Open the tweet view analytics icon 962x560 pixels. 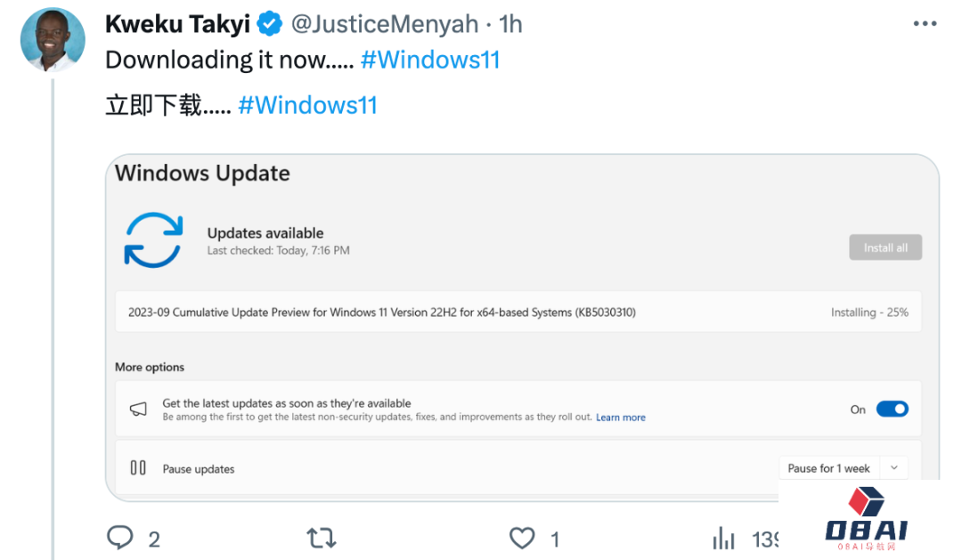coord(723,538)
